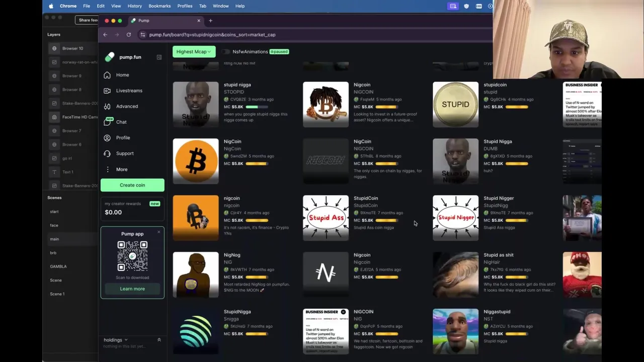The width and height of the screenshot is (644, 362).
Task: Open creator link FsqteM
Action: click(x=367, y=100)
